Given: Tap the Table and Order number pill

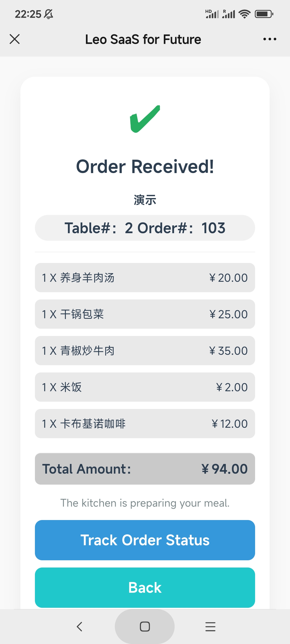Looking at the screenshot, I should pyautogui.click(x=145, y=228).
